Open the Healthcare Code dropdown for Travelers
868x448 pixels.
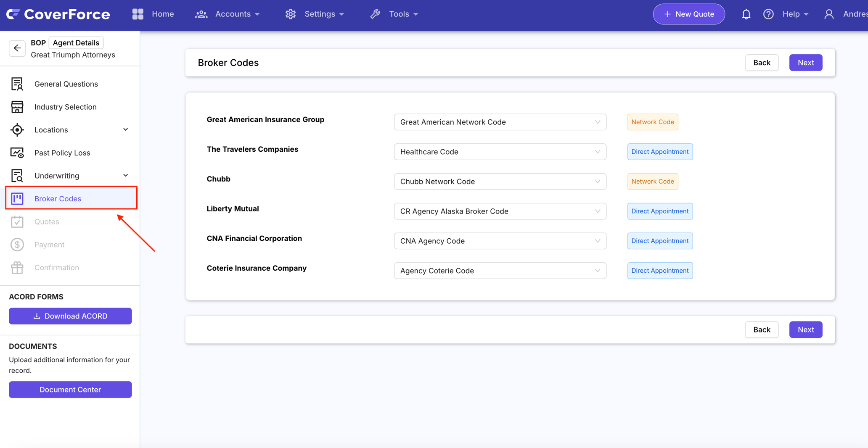coord(500,152)
